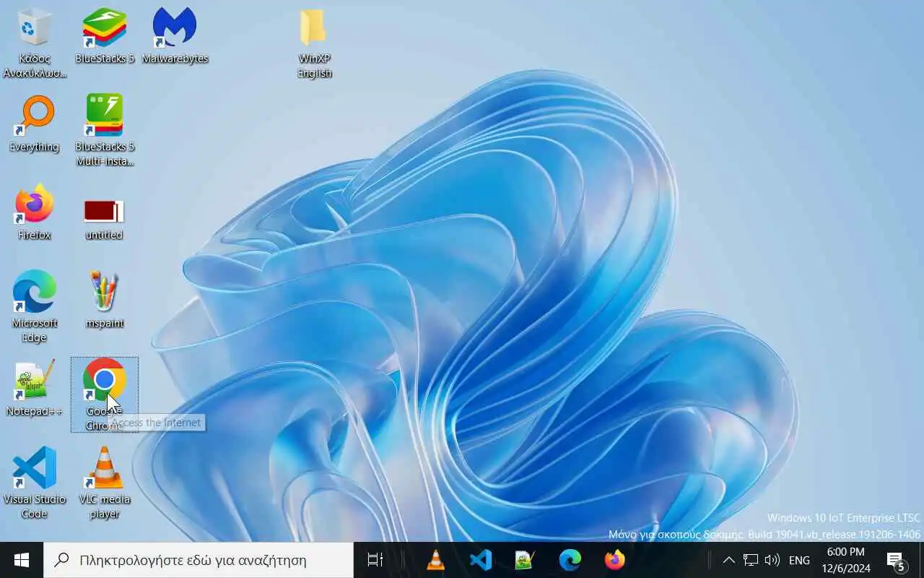This screenshot has width=924, height=578.
Task: Launch Notepad++ from the taskbar
Action: click(x=526, y=560)
